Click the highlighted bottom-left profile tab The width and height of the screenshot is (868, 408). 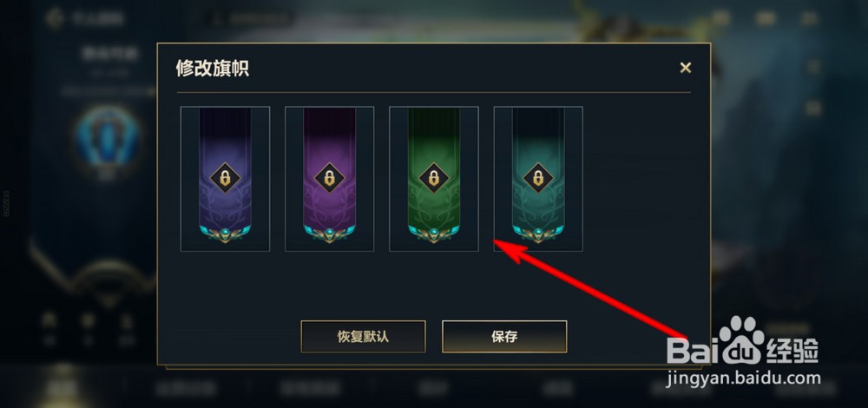pos(62,386)
